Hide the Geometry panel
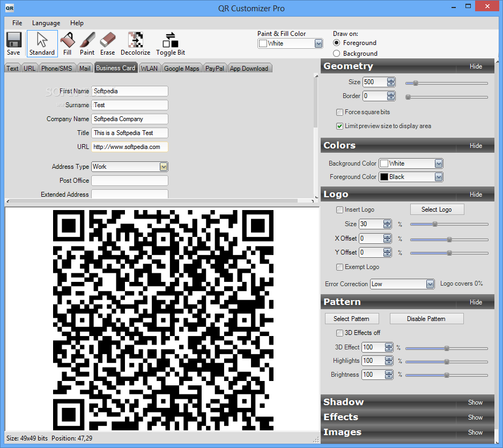 (476, 66)
